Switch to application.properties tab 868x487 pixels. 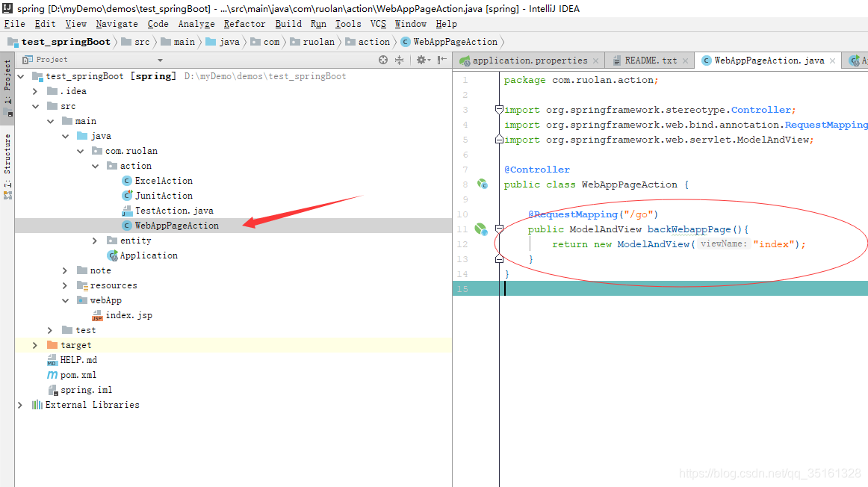pyautogui.click(x=530, y=61)
